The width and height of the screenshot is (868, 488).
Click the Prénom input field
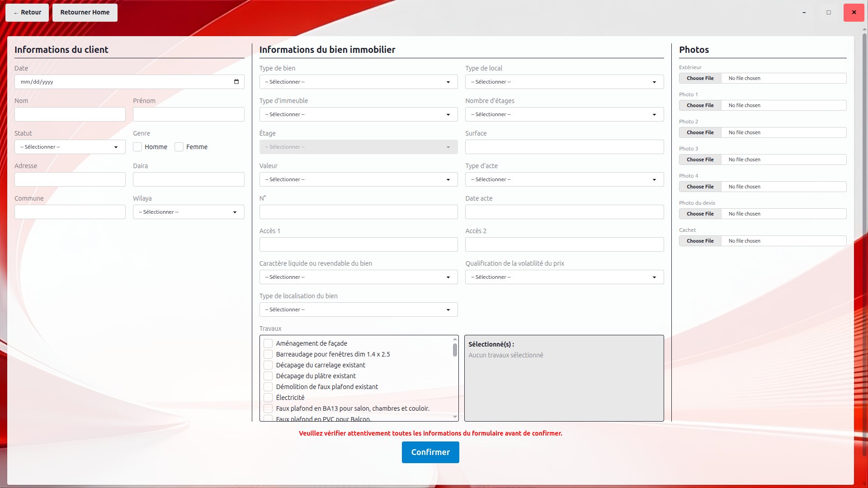pyautogui.click(x=189, y=114)
